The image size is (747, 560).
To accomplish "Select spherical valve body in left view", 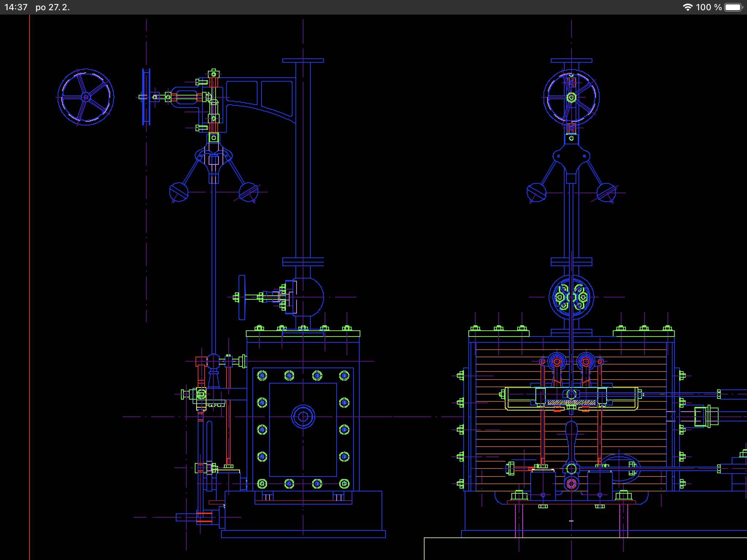I will (x=309, y=297).
